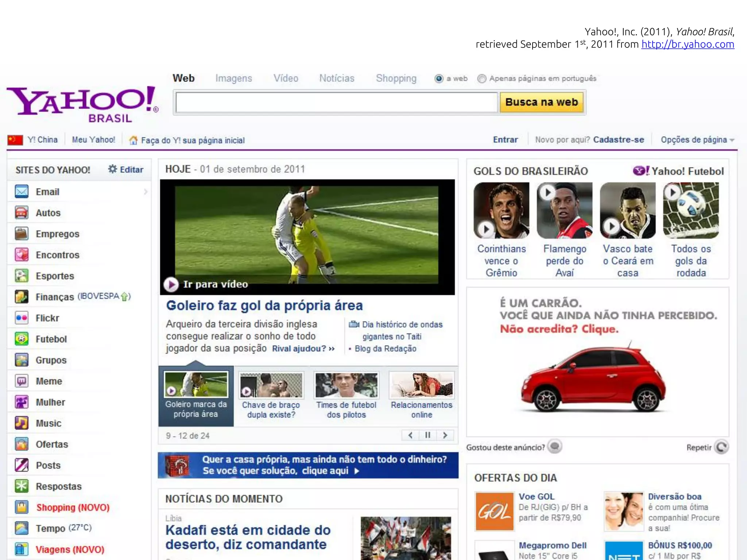Viewport: 747px width, 560px height.
Task: Click the red Fiat car advertisement
Action: (x=597, y=362)
